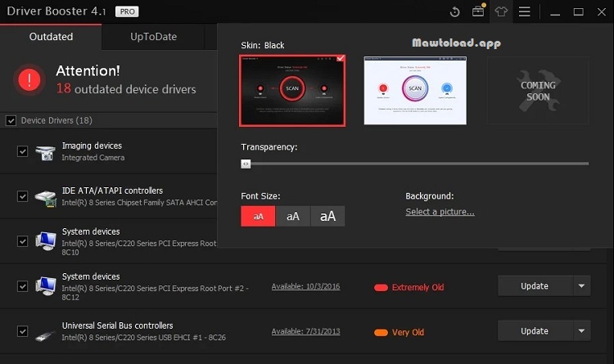This screenshot has height=364, width=614.
Task: Click the Intel(R) 8 Series Chipset Family SATA AHCI text
Action: click(139, 203)
